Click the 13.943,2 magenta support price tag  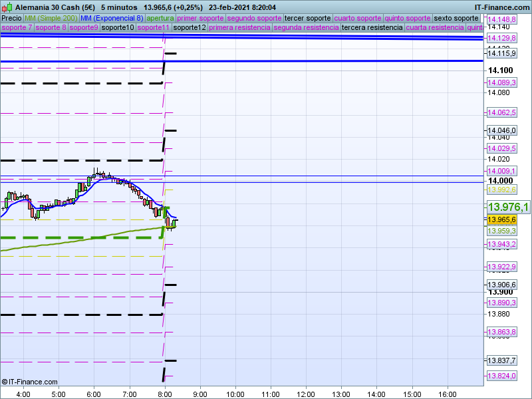(x=502, y=245)
